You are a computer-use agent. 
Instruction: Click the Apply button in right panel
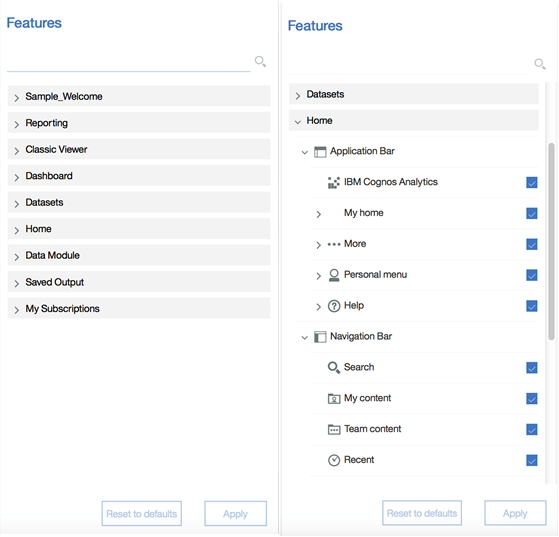(515, 513)
